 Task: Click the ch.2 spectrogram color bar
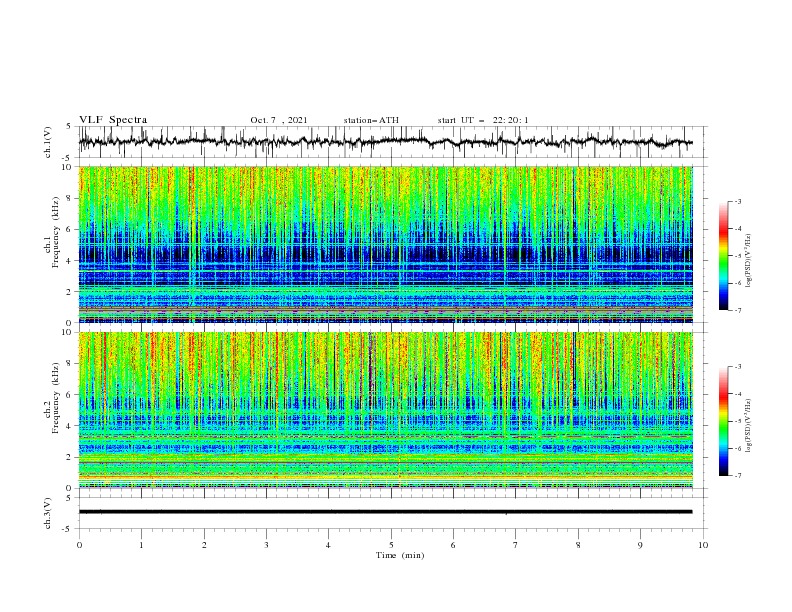pos(723,421)
